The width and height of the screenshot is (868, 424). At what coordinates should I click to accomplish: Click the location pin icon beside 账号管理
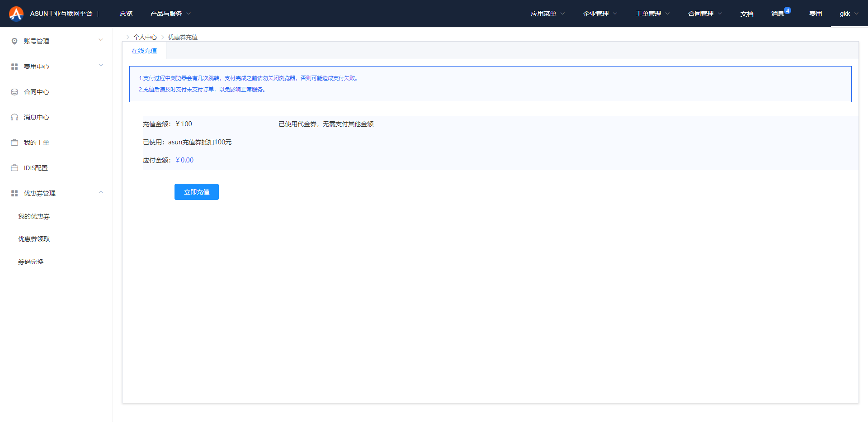click(14, 41)
